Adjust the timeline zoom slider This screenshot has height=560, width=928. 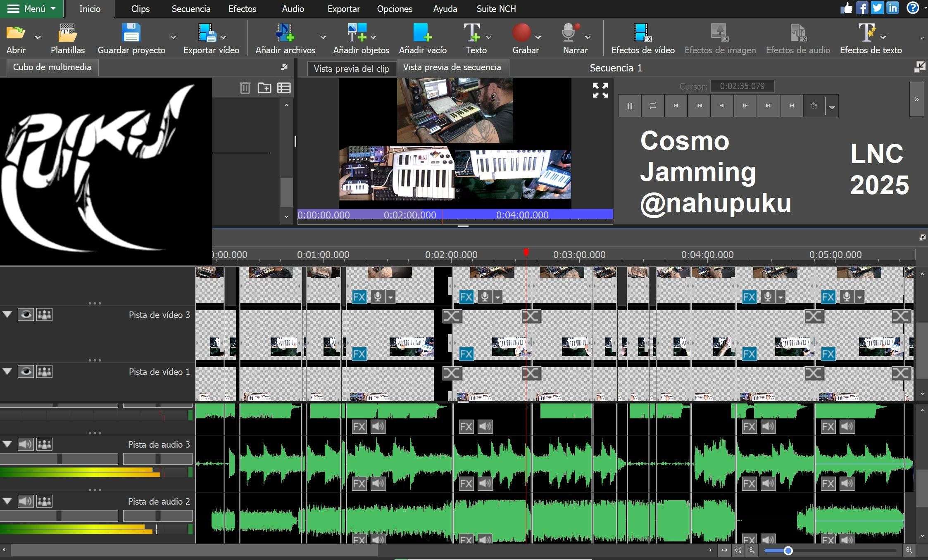click(x=788, y=551)
